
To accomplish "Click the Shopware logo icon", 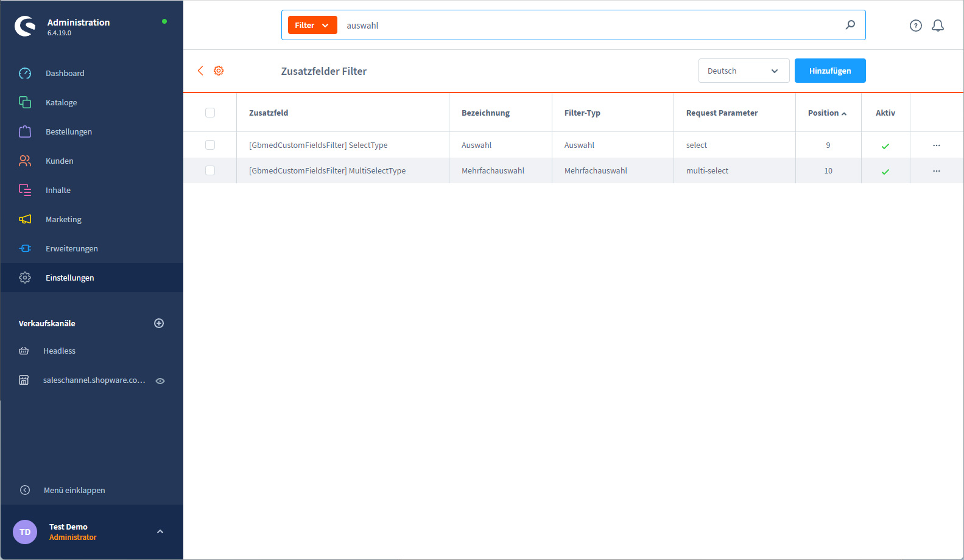I will coord(25,26).
